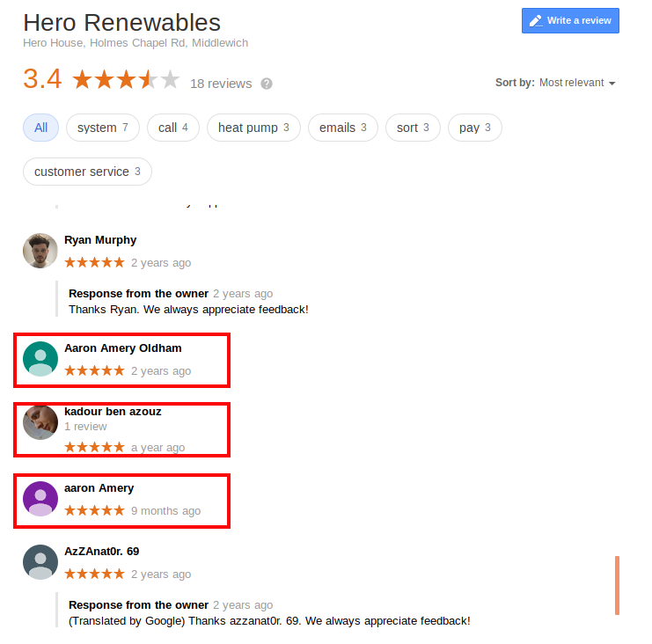The image size is (652, 644).
Task: Click the orange reviews scrollbar thumb
Action: tap(617, 585)
